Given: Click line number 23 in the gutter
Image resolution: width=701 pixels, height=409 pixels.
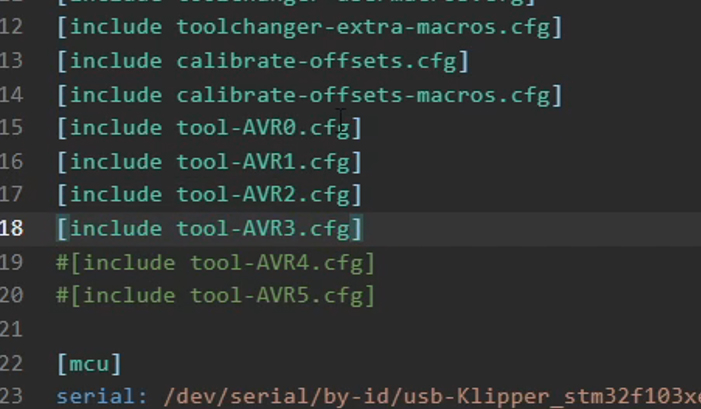Looking at the screenshot, I should [12, 396].
